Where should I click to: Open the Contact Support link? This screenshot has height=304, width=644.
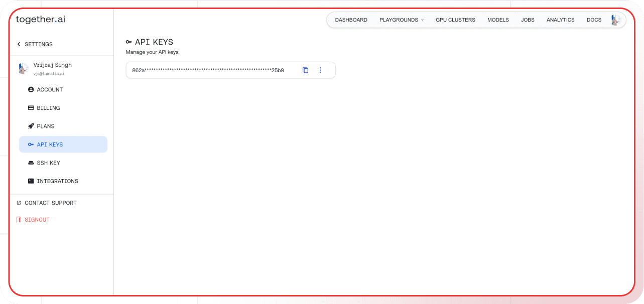[x=50, y=203]
